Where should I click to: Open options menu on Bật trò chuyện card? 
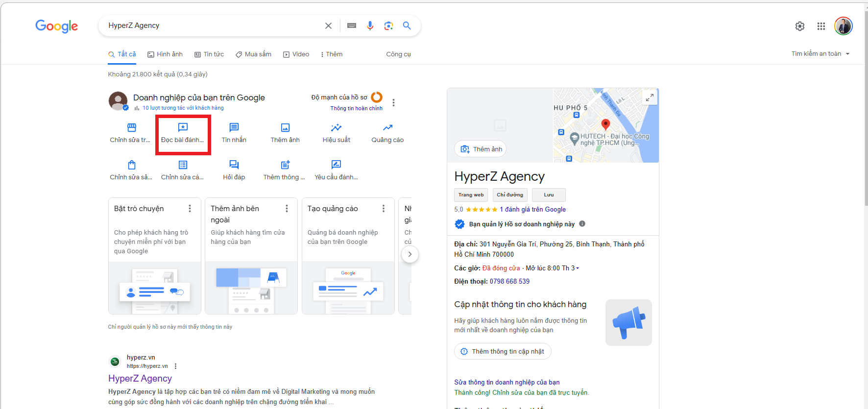point(190,209)
